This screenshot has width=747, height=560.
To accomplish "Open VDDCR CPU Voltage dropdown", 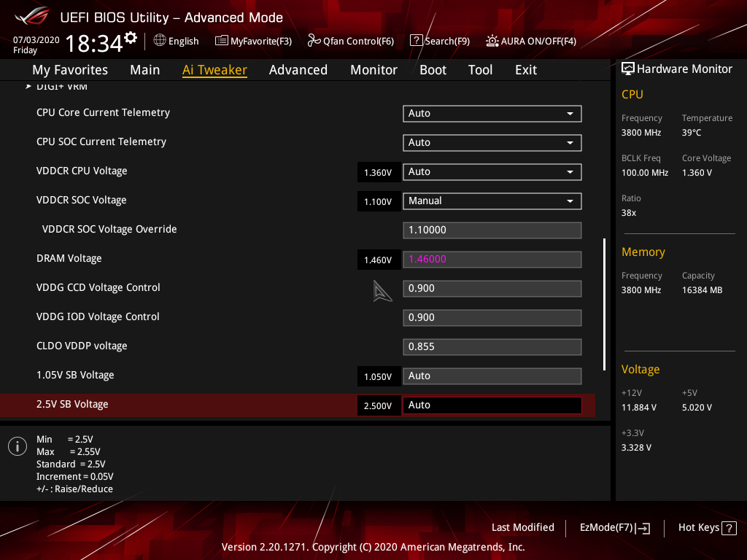I will click(x=492, y=171).
